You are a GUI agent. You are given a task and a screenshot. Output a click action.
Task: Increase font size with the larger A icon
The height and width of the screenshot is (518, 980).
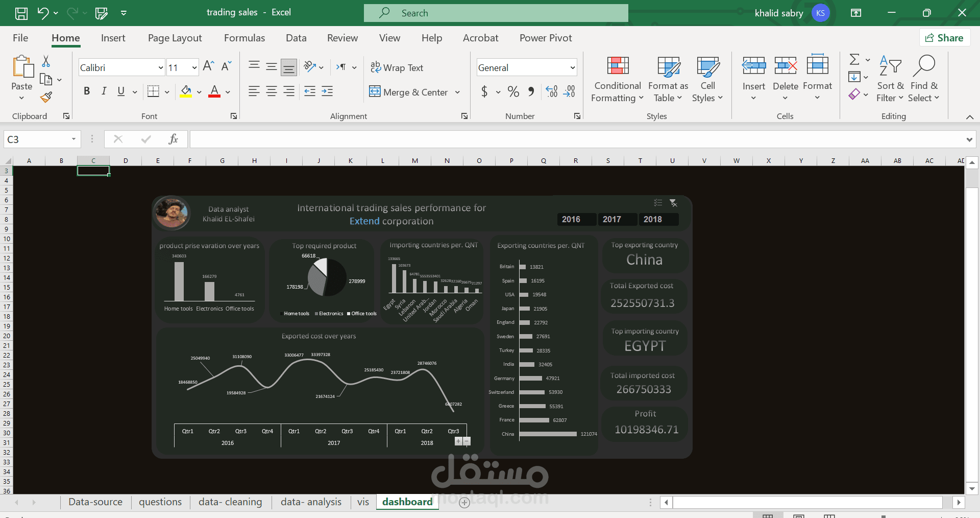208,66
